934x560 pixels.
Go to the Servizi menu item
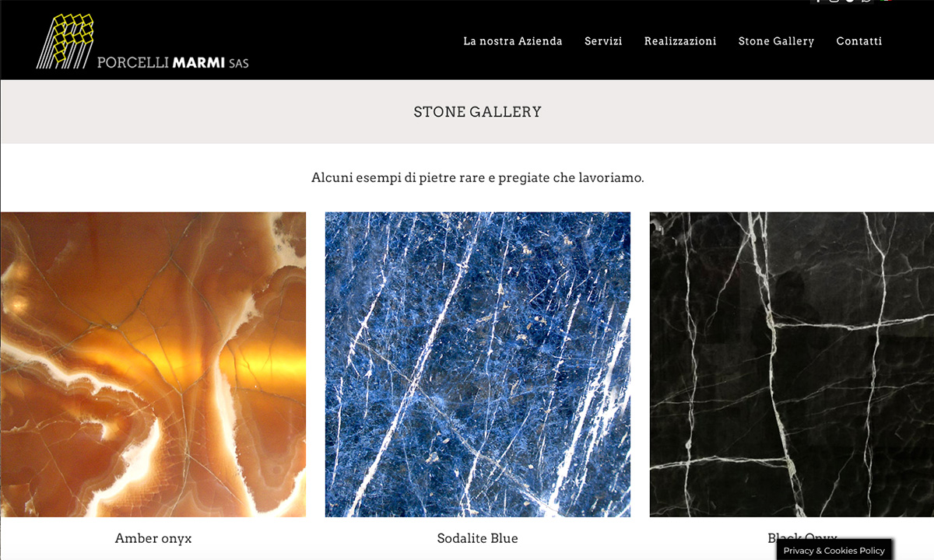pos(603,41)
